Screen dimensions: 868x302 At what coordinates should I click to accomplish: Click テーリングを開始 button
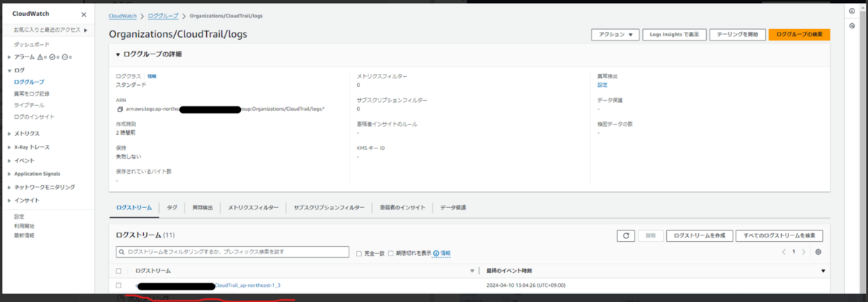click(736, 34)
